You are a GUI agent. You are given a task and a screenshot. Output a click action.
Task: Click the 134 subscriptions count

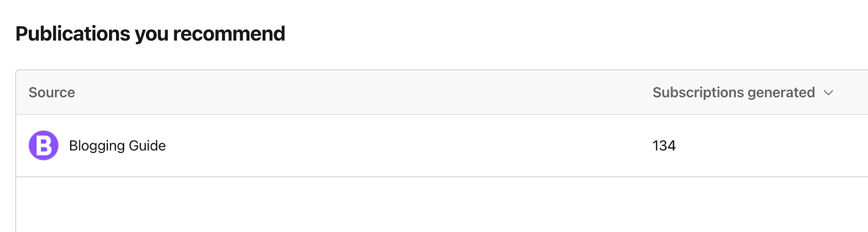tap(664, 146)
